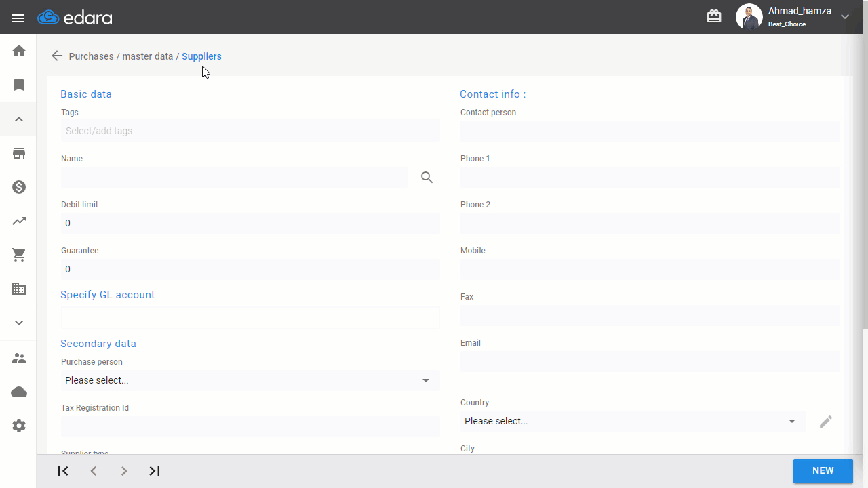Go to Home in the sidebar

click(19, 51)
